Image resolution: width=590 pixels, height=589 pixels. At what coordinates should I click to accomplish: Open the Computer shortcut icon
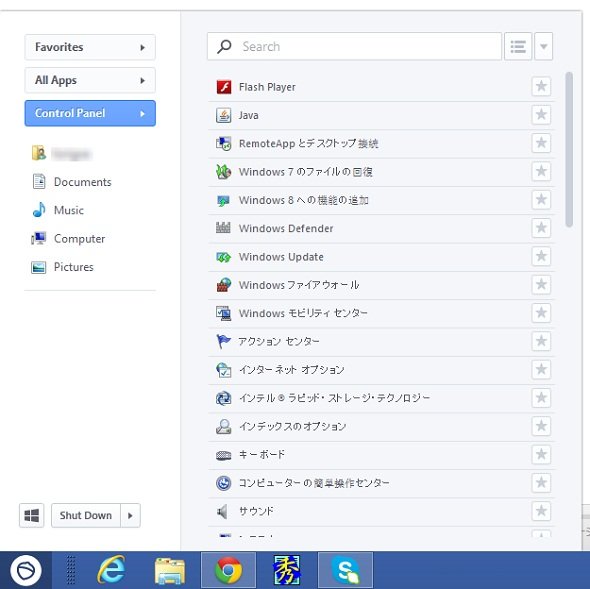click(x=38, y=239)
